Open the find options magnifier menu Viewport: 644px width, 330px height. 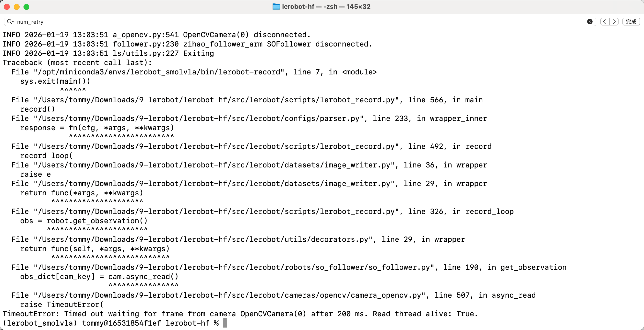click(x=11, y=22)
